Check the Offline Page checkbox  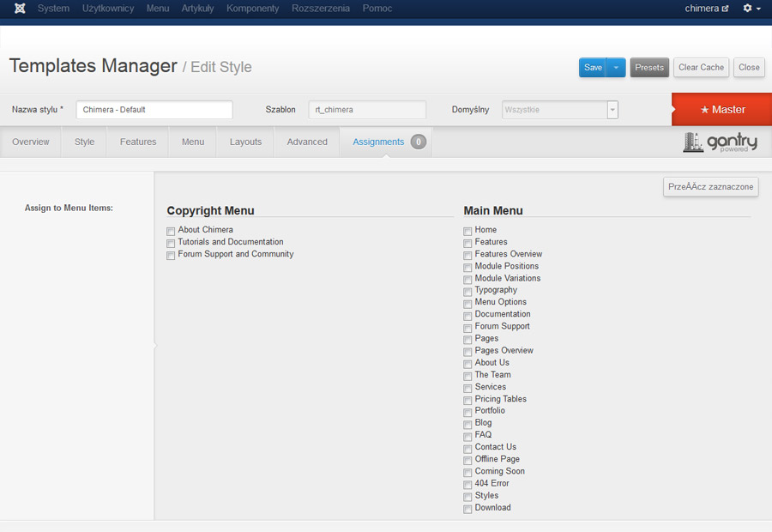tap(467, 461)
